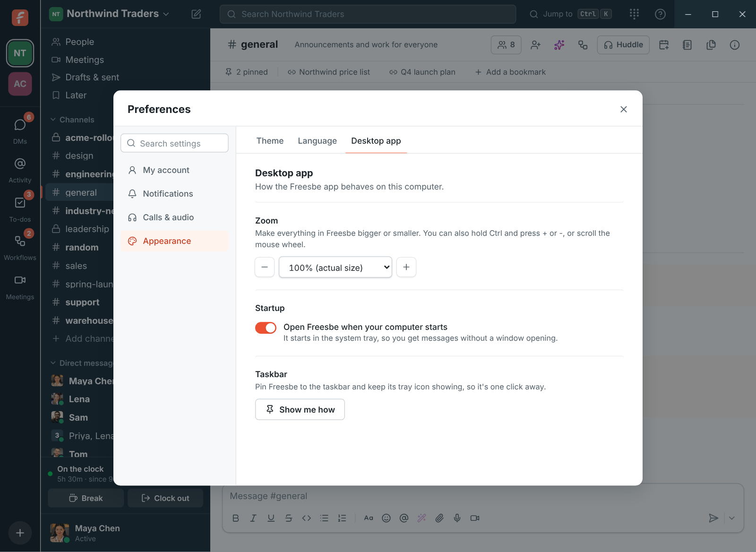Open the calendar add icon in header

tap(664, 45)
